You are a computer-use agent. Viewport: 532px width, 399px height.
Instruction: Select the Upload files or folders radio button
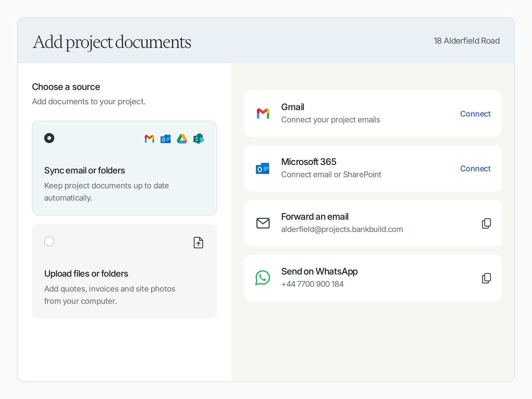(49, 241)
